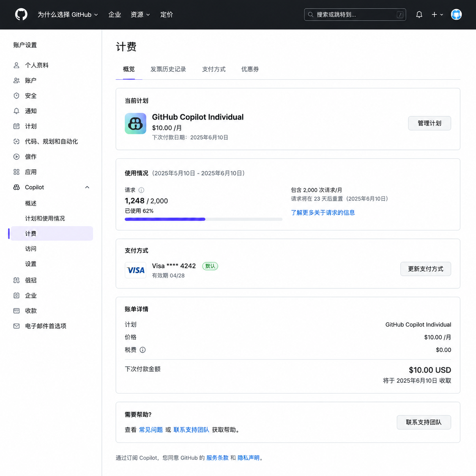
Task: Click the info icon next to 请求
Action: [141, 190]
